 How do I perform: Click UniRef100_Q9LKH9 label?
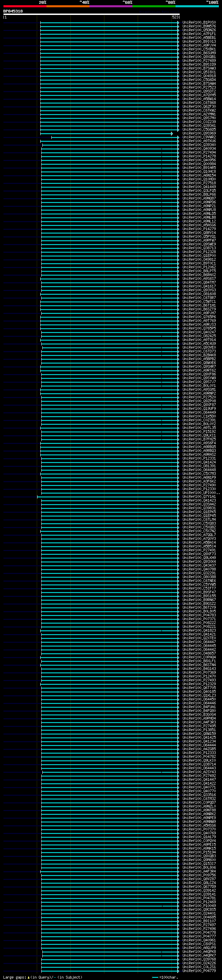pyautogui.click(x=199, y=558)
